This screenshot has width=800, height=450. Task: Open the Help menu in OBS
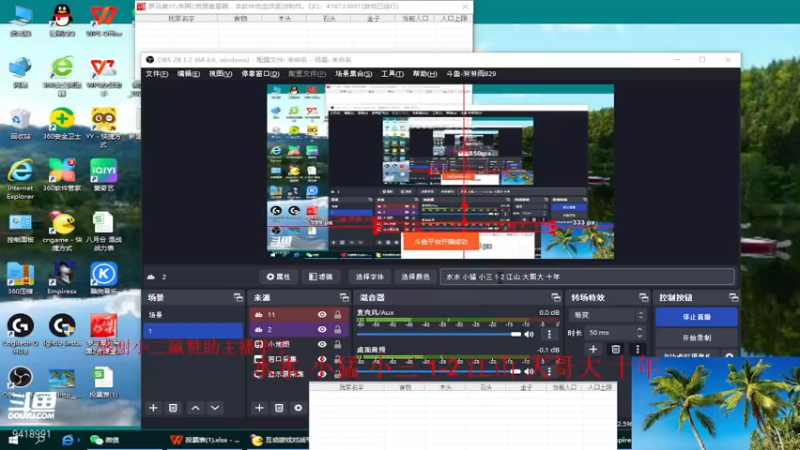(425, 73)
